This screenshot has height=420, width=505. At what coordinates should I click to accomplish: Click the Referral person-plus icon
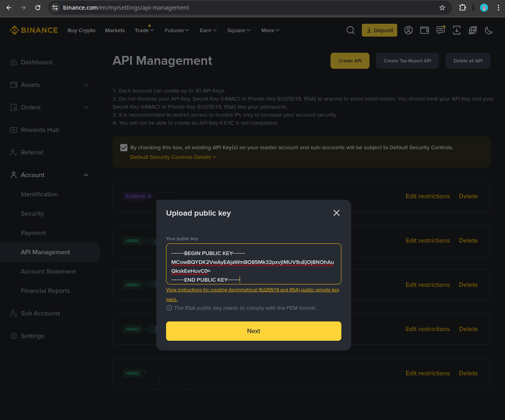coord(14,152)
